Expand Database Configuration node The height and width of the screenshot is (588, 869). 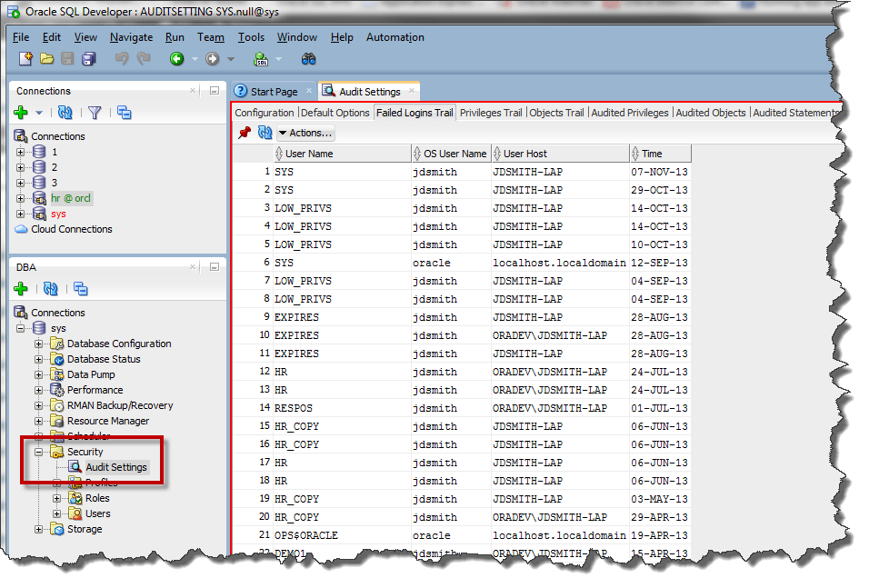[x=39, y=344]
